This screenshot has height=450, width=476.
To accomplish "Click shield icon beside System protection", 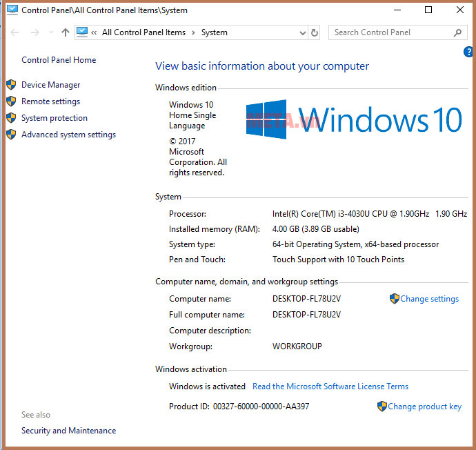I will click(x=11, y=118).
